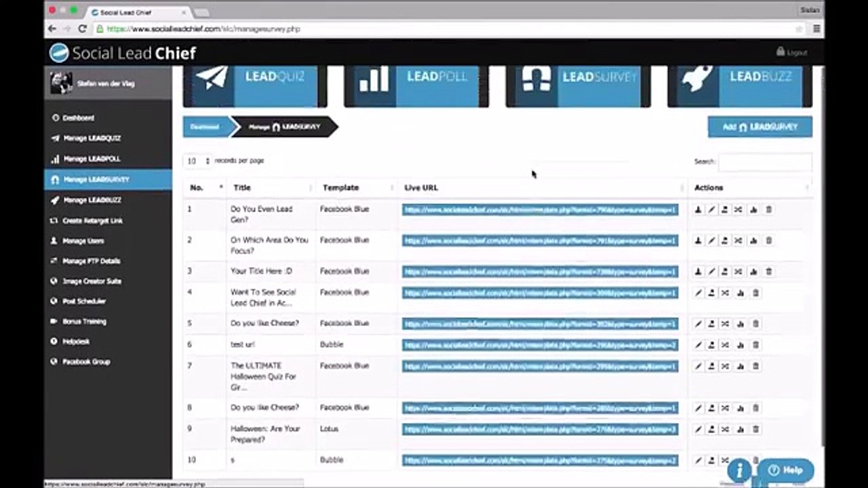Screen dimensions: 868x488
Task: Click the LEADBUZZ banner tile
Action: (740, 86)
